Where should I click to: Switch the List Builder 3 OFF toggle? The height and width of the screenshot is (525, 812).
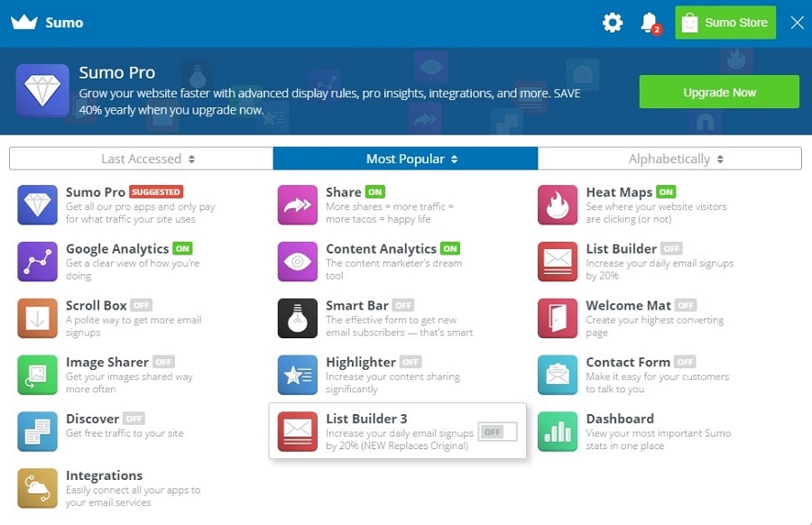tap(498, 432)
